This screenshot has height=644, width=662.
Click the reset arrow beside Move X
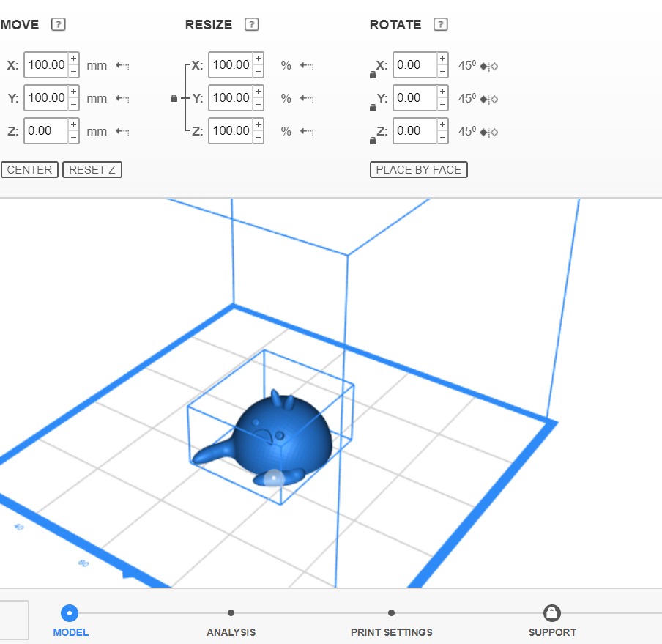point(122,65)
